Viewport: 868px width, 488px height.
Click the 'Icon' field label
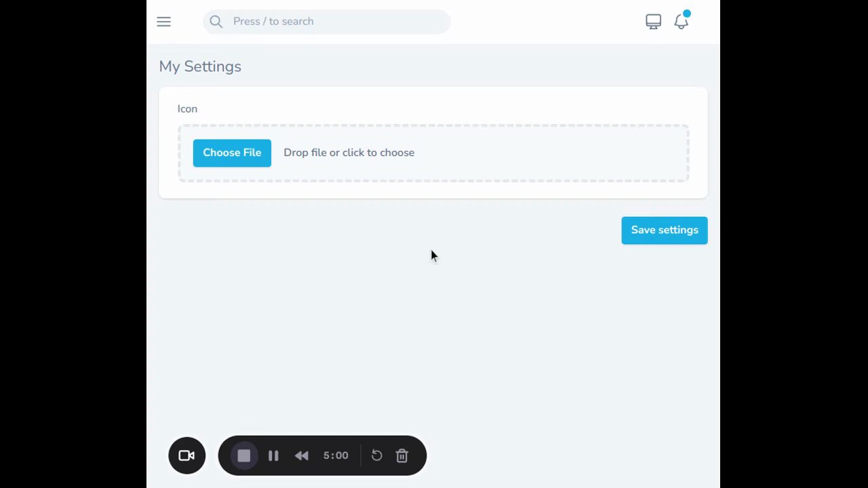(187, 108)
